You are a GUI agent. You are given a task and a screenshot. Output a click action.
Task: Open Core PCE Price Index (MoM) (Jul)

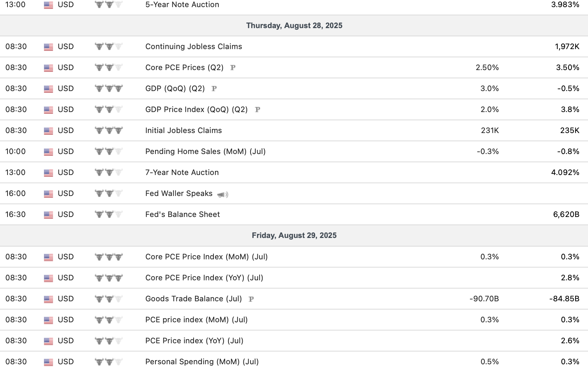tap(206, 257)
